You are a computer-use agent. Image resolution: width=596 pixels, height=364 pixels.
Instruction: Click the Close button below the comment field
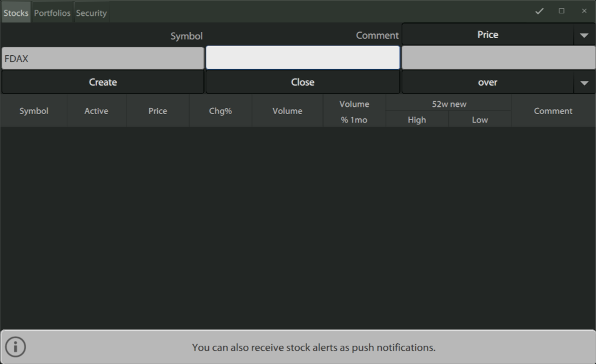point(302,82)
